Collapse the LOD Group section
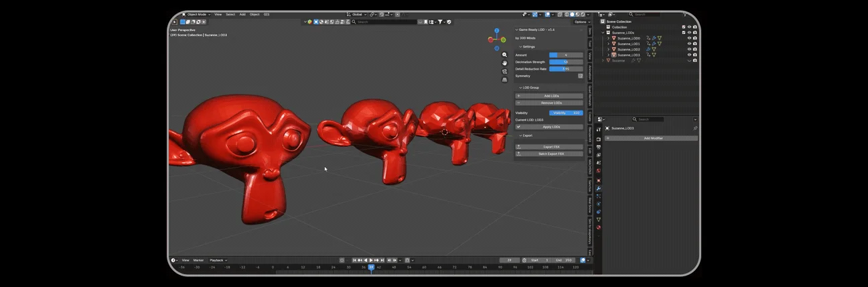868x287 pixels. tap(520, 87)
